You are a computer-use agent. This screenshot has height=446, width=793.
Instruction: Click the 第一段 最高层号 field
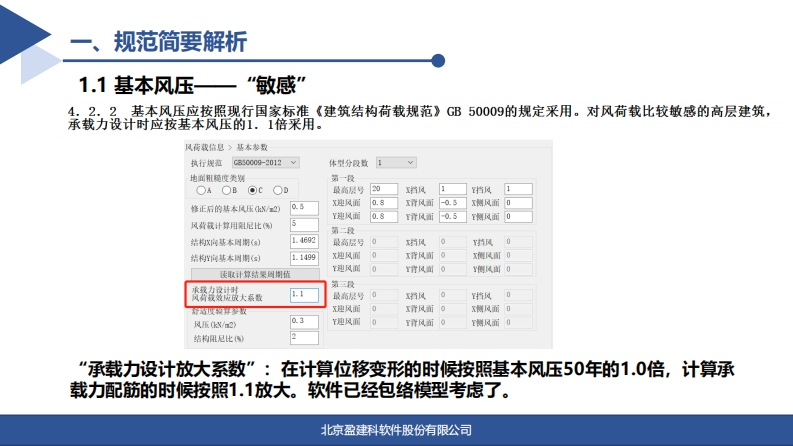tap(384, 189)
